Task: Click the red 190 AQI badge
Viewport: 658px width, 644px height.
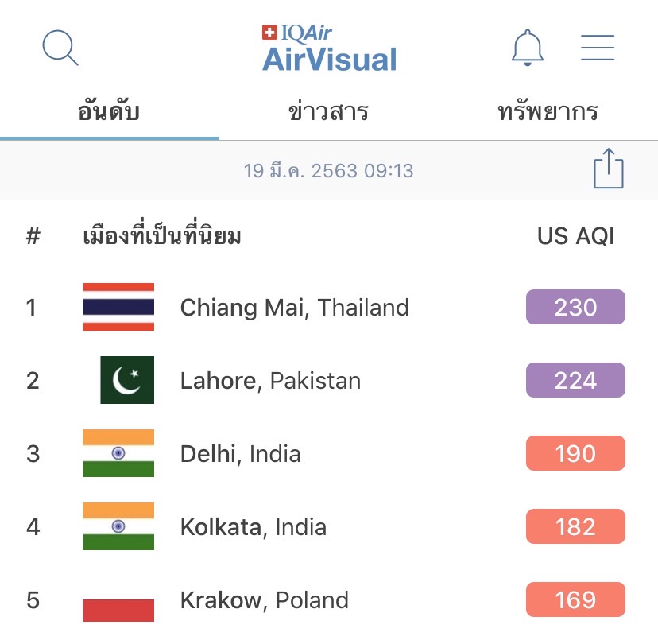Action: [575, 453]
